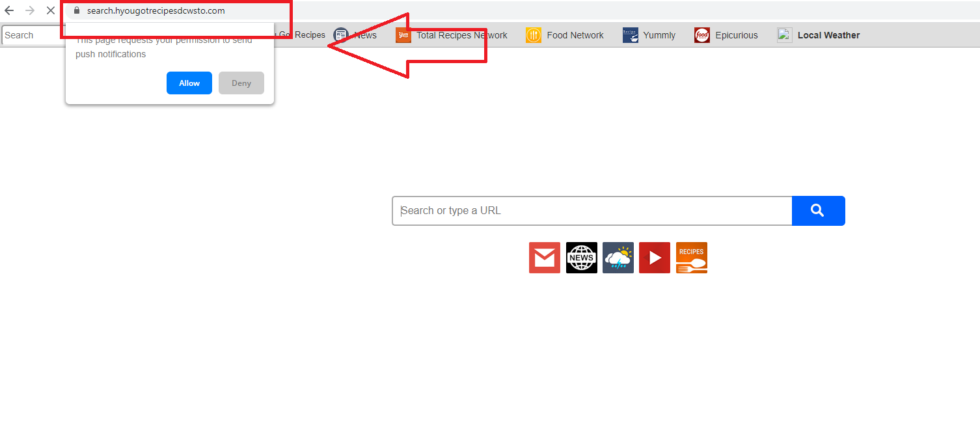980x436 pixels.
Task: Click the small toolbar Search box
Action: coord(33,35)
